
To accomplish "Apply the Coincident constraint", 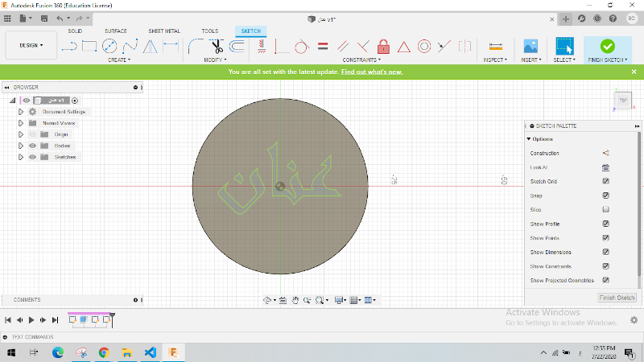I will coord(281,47).
